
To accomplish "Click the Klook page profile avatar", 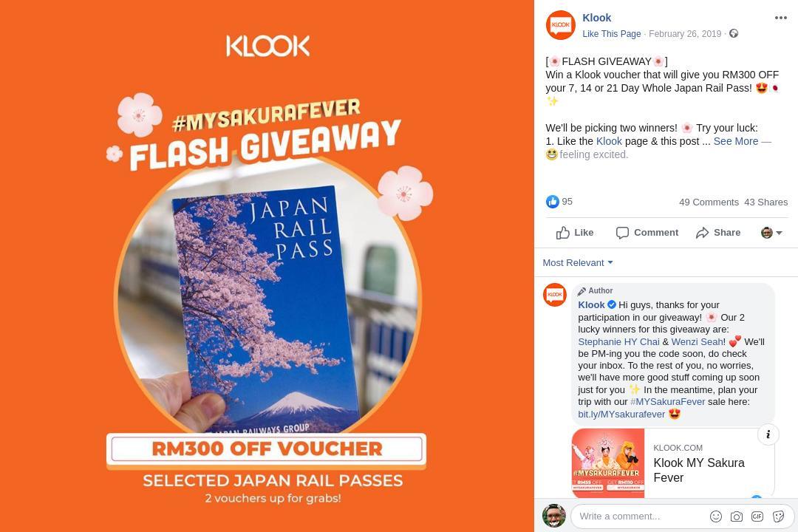I will 560,25.
